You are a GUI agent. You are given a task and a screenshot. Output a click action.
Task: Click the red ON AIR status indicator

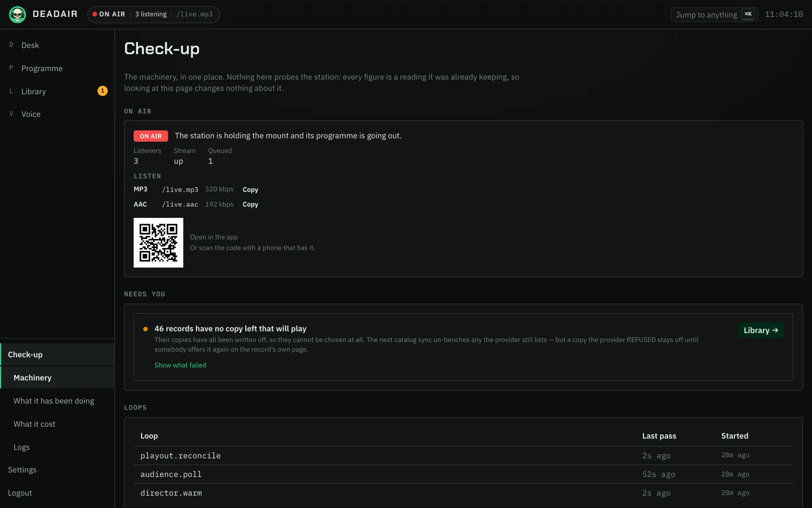[x=109, y=14]
